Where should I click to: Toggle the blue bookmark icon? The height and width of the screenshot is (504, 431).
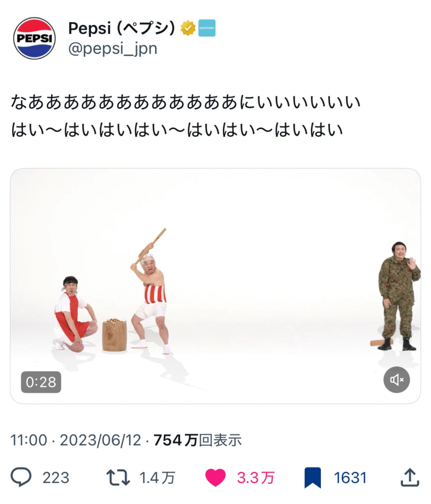point(312,477)
